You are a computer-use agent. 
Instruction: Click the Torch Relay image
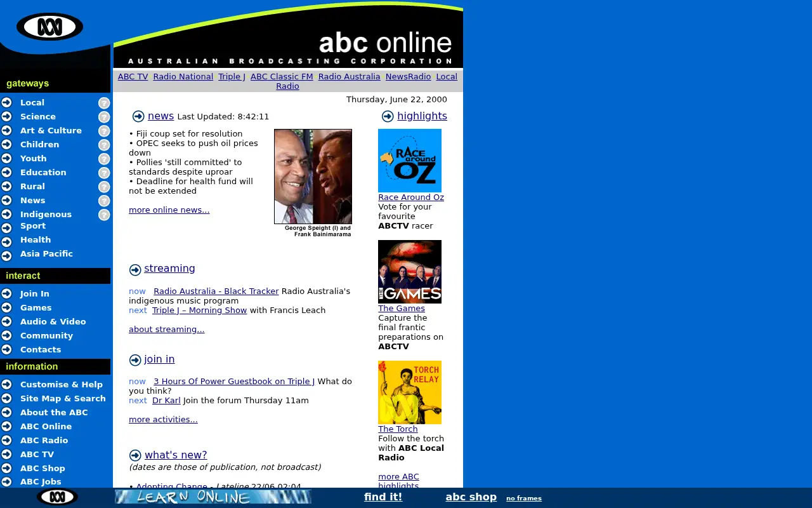coord(410,392)
